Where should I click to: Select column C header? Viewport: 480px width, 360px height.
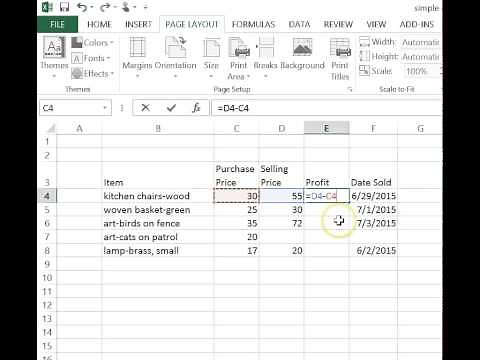click(236, 128)
